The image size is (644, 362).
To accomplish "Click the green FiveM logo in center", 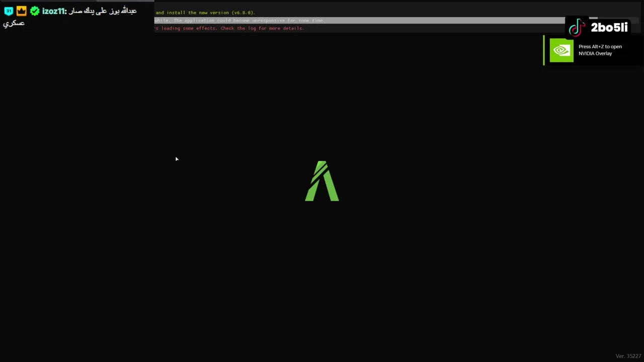I will coord(322,181).
